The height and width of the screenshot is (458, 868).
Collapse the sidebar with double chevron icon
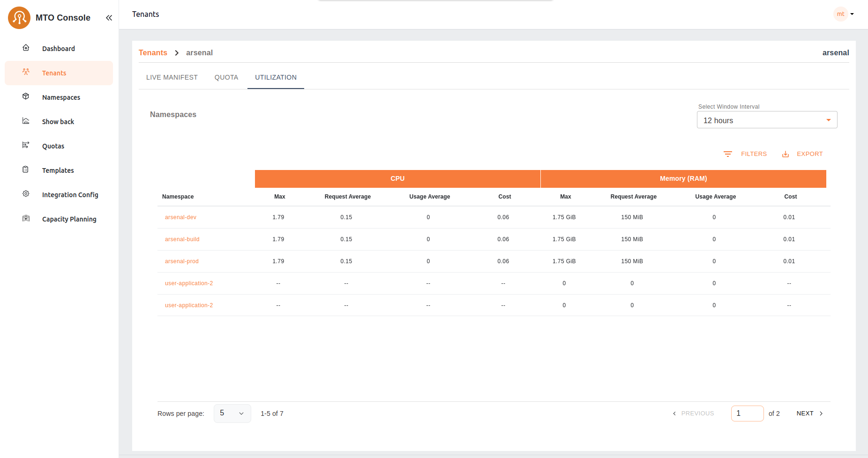pyautogui.click(x=109, y=18)
